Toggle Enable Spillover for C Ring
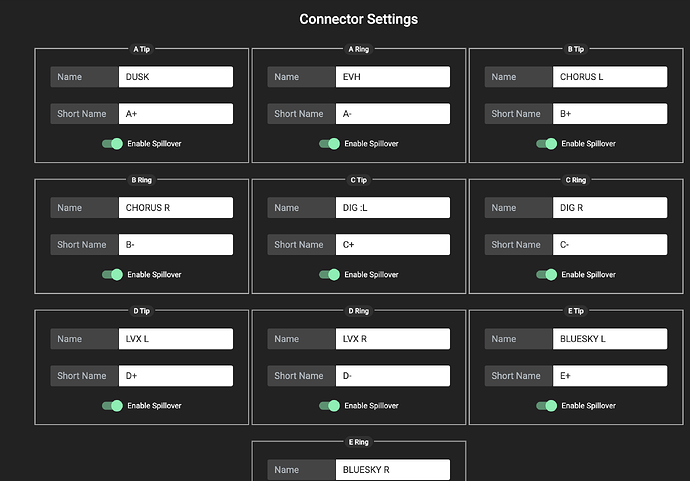Image resolution: width=690 pixels, height=481 pixels. click(546, 275)
